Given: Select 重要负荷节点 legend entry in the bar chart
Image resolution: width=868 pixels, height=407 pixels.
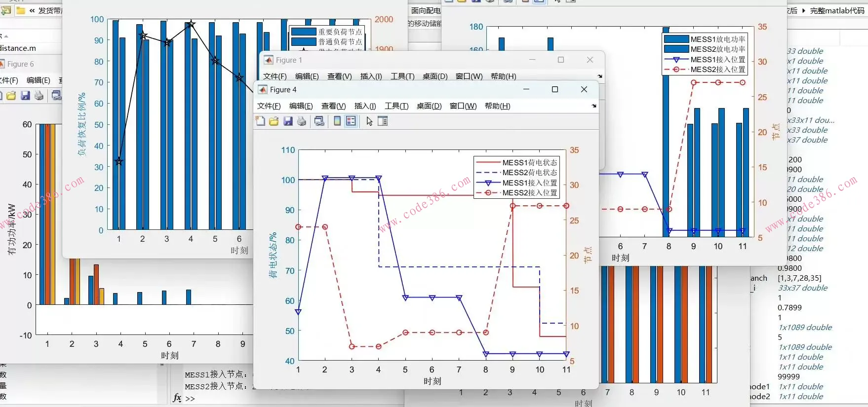Looking at the screenshot, I should pos(327,32).
